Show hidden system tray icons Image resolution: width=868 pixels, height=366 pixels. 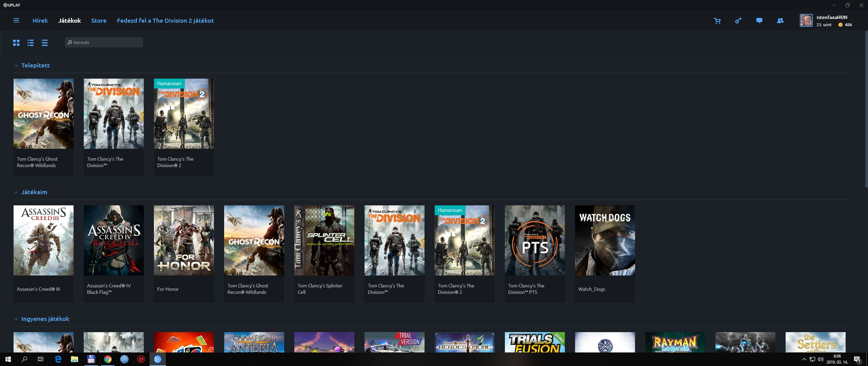coord(804,359)
